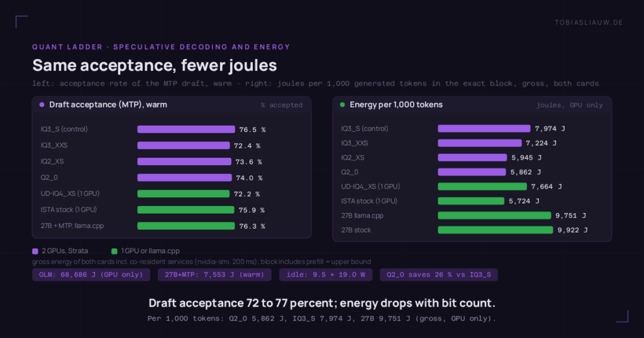The image size is (644, 338).
Task: Click the 5,724 J energy value
Action: point(524,201)
